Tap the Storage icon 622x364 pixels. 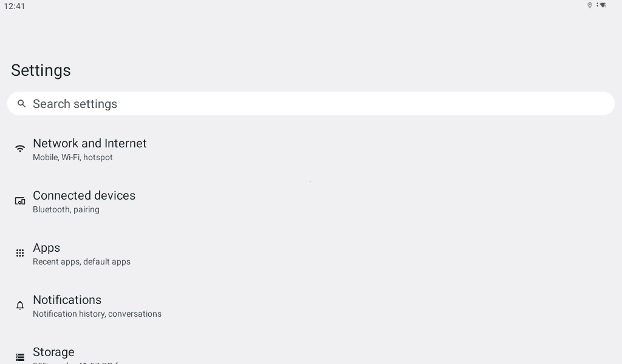(x=20, y=357)
